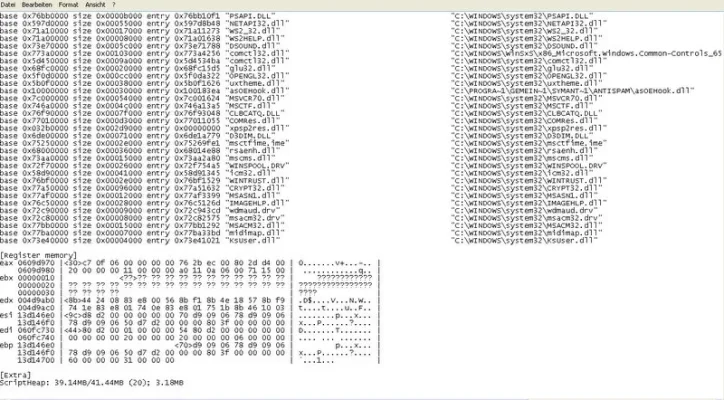Click the quoted module name "msacm32.drv"

[255, 218]
